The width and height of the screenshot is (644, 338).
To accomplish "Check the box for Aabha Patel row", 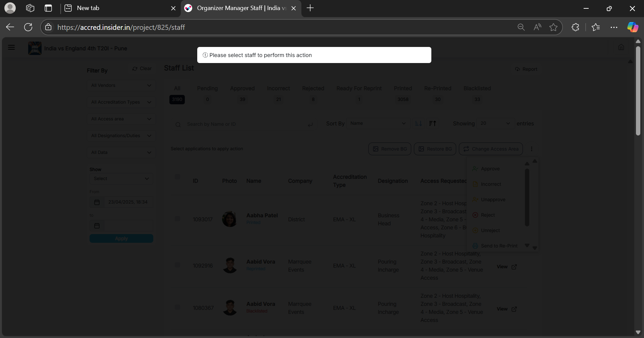I will pos(177,219).
